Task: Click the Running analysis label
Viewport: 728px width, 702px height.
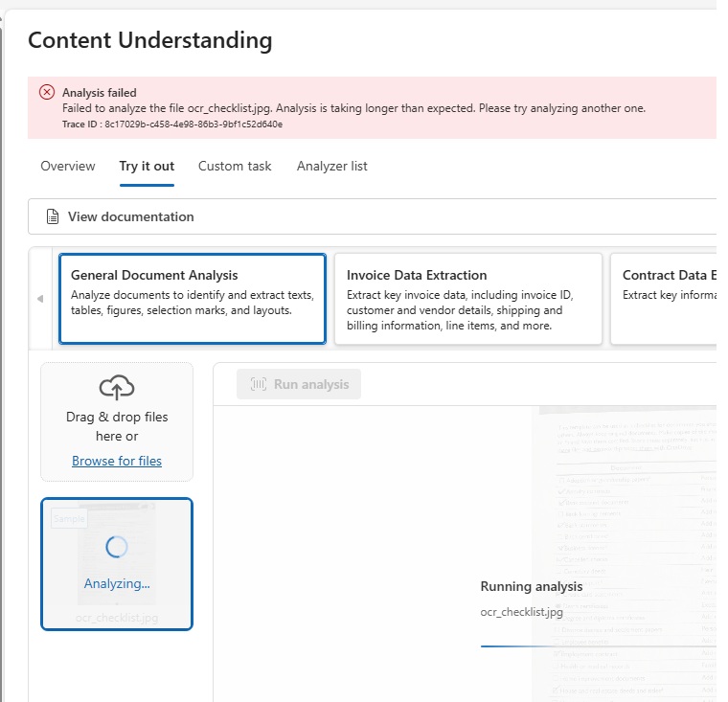Action: click(531, 586)
